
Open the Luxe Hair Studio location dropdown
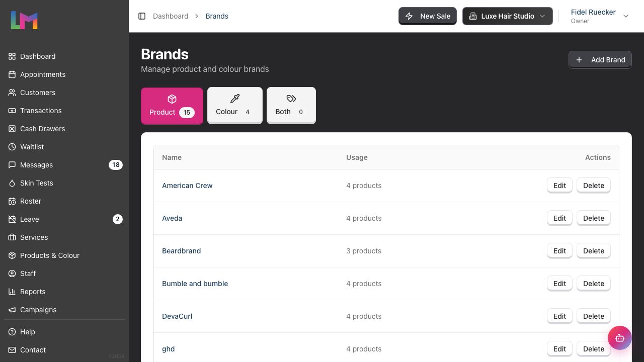tap(508, 16)
